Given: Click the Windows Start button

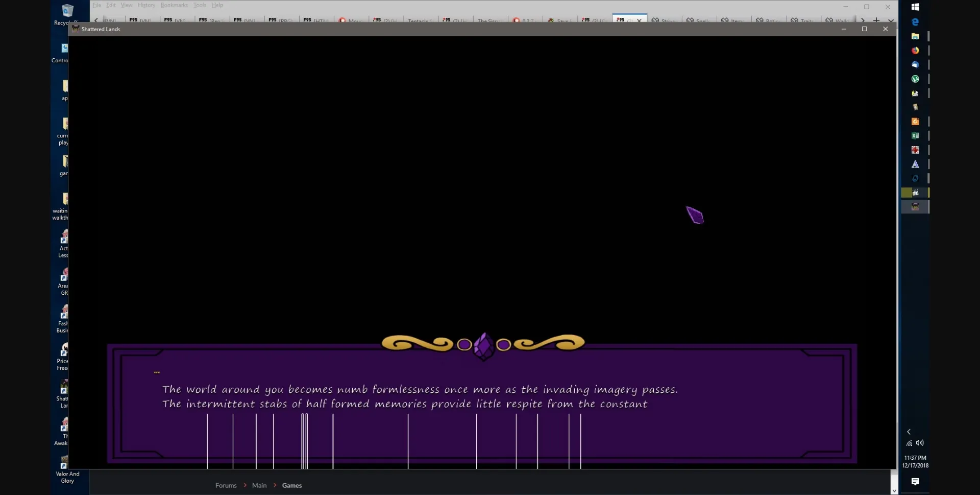Looking at the screenshot, I should pos(915,7).
